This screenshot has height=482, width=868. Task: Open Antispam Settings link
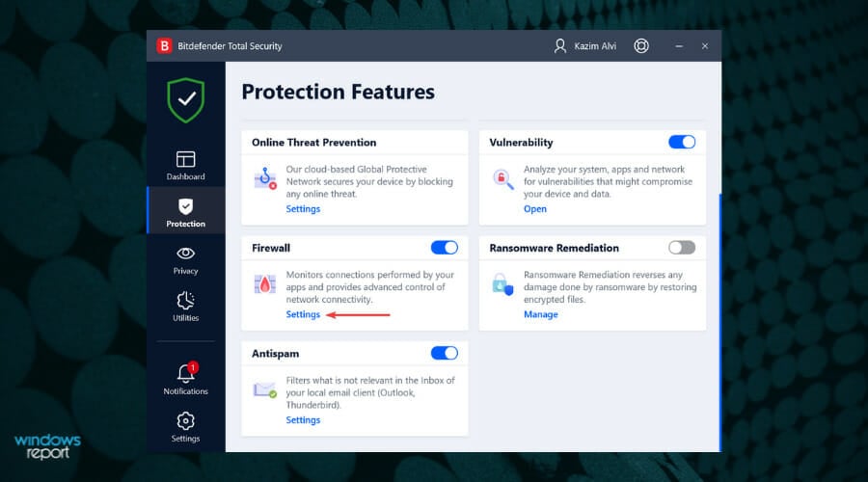click(303, 420)
